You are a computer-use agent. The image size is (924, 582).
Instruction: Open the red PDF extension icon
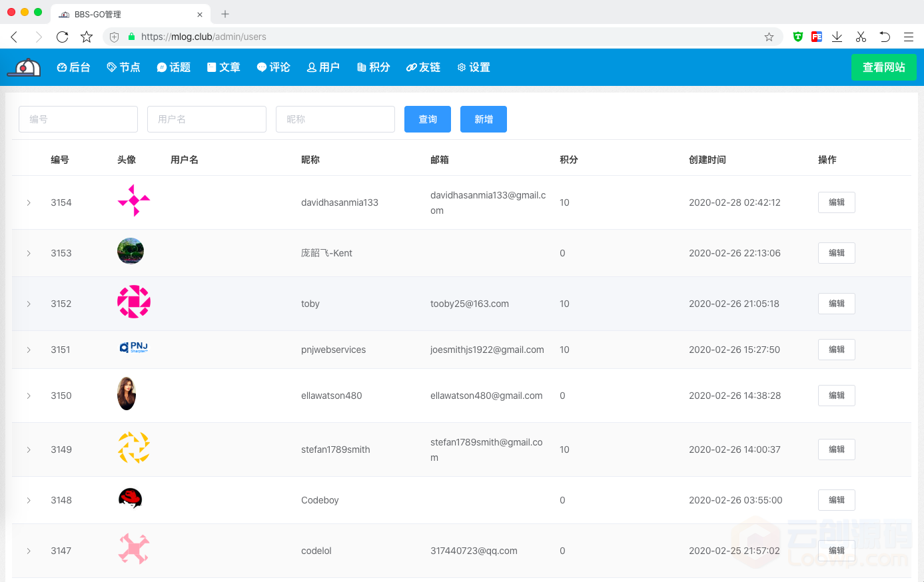coord(817,37)
